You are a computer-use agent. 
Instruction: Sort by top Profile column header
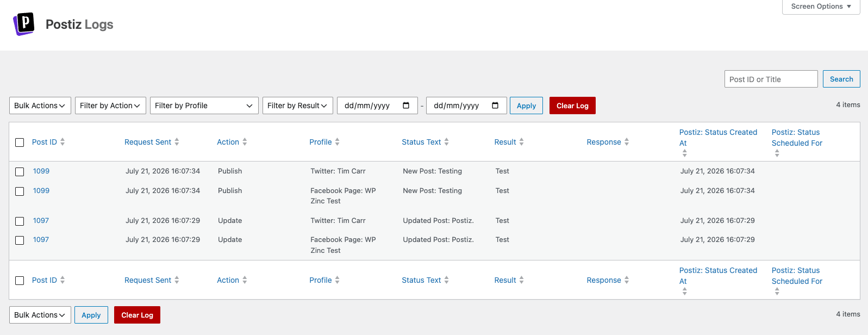click(x=321, y=142)
